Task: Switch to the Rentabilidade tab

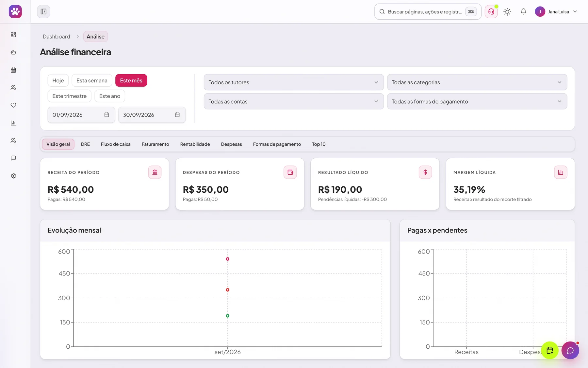Action: (195, 144)
